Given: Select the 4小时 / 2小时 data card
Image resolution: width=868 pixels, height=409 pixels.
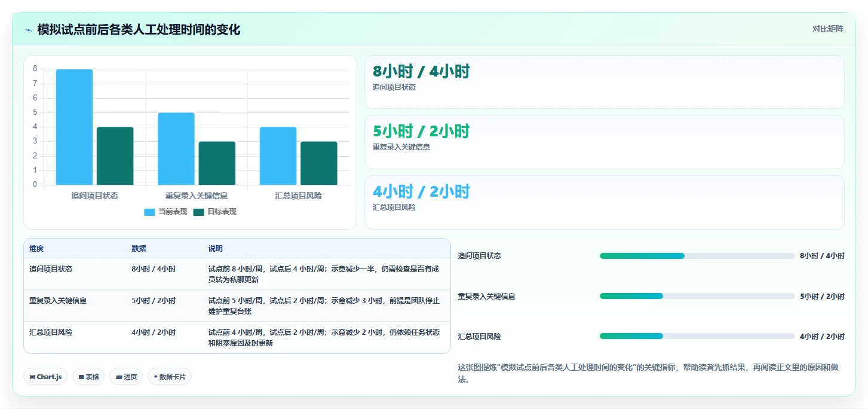Looking at the screenshot, I should point(604,202).
